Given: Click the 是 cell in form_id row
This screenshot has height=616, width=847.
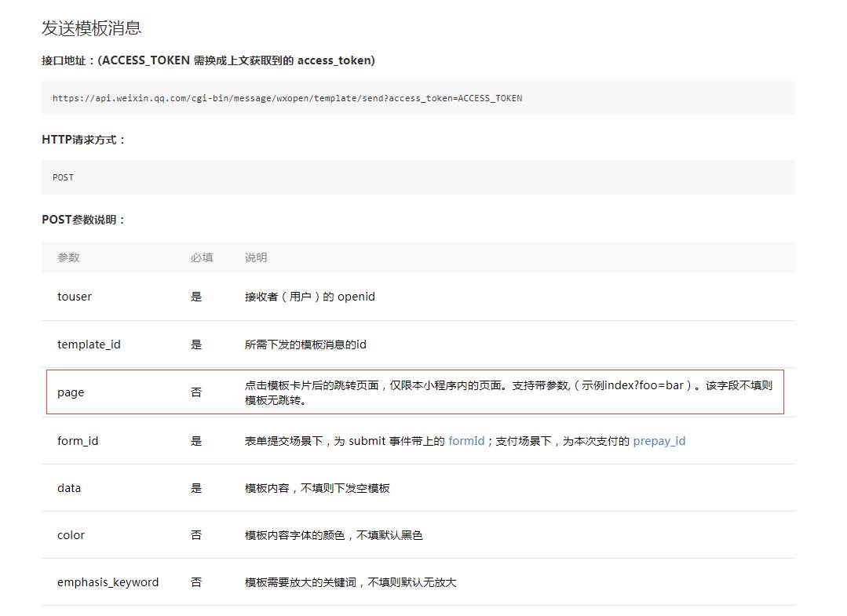Looking at the screenshot, I should point(196,441).
